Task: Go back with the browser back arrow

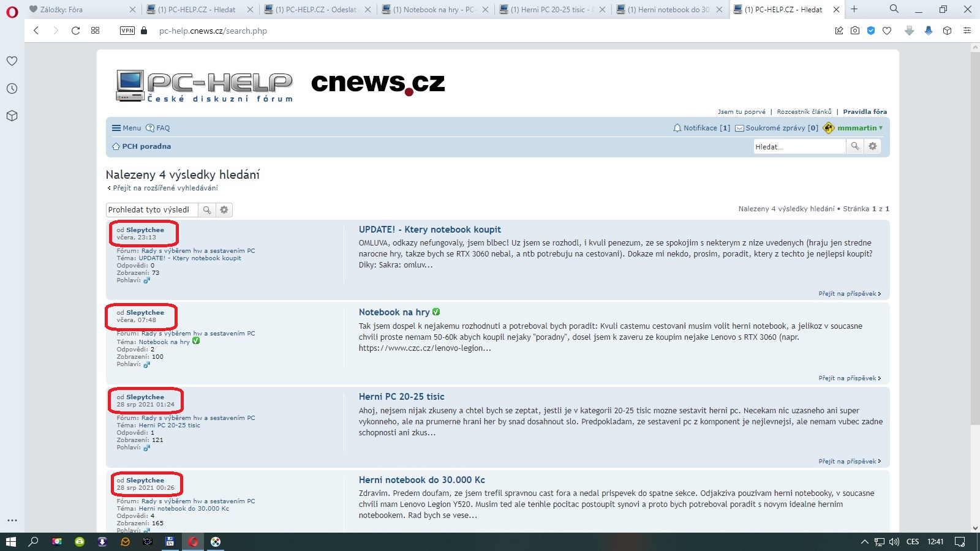Action: (x=36, y=31)
